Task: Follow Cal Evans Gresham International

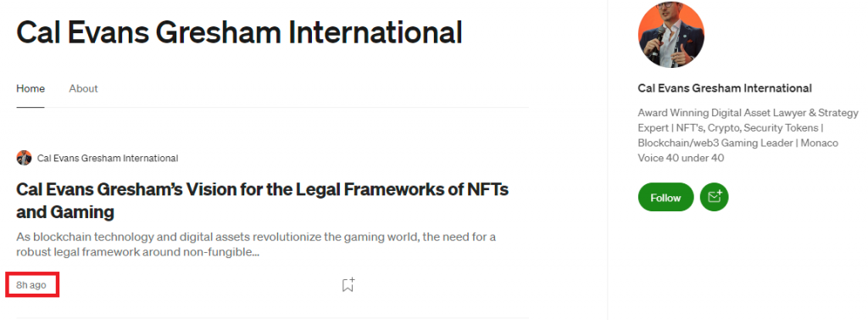Action: [665, 198]
